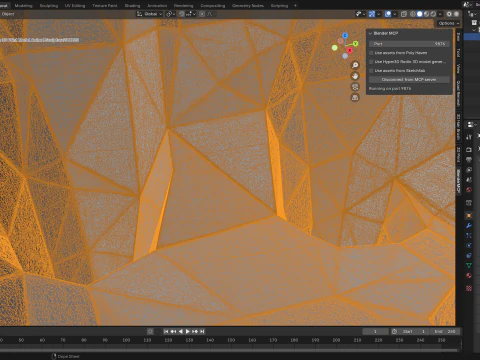The width and height of the screenshot is (480, 360).
Task: Click the Y axis on navigation gizmo
Action: (x=355, y=44)
